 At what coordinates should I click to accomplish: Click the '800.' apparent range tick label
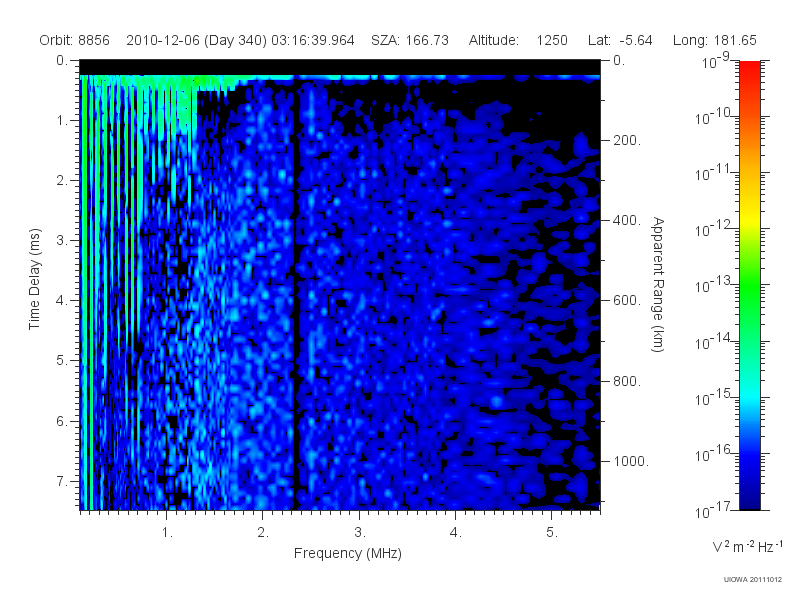pos(627,381)
